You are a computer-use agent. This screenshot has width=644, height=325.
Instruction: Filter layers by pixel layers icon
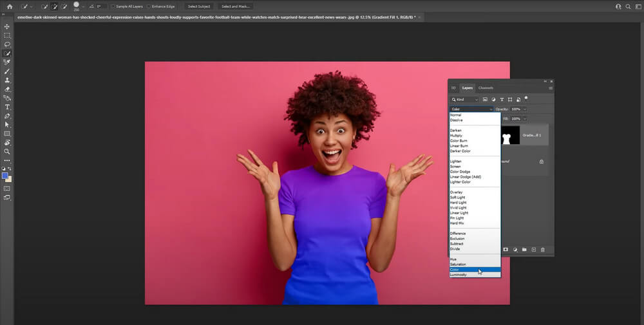(x=485, y=99)
